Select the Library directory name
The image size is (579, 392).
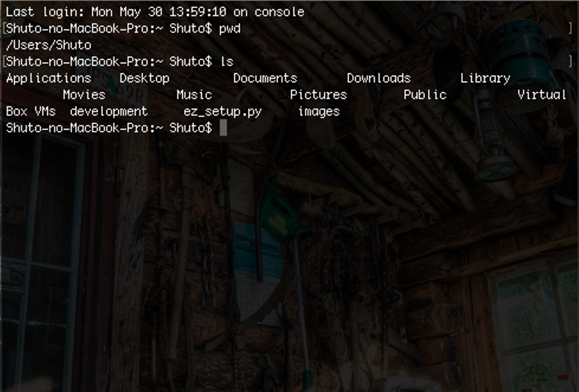485,78
